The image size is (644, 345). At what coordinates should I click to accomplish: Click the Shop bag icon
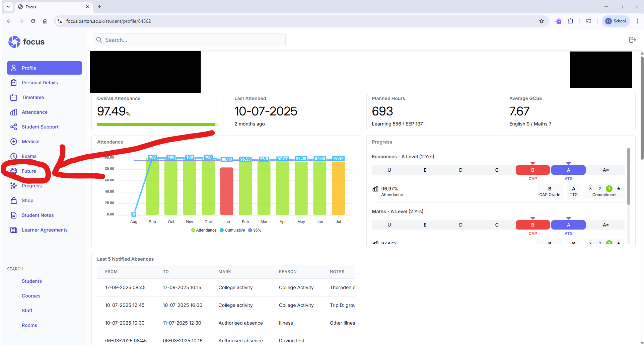14,200
